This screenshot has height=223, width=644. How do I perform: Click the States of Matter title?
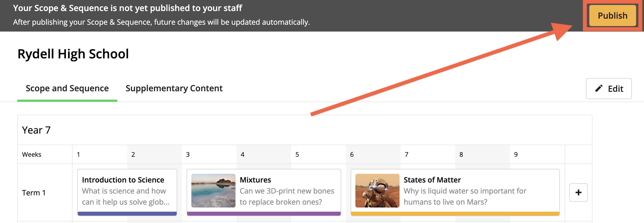coord(432,180)
